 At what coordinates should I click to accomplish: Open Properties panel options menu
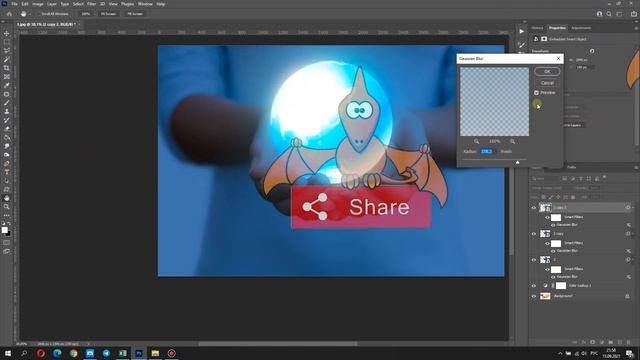pos(636,28)
